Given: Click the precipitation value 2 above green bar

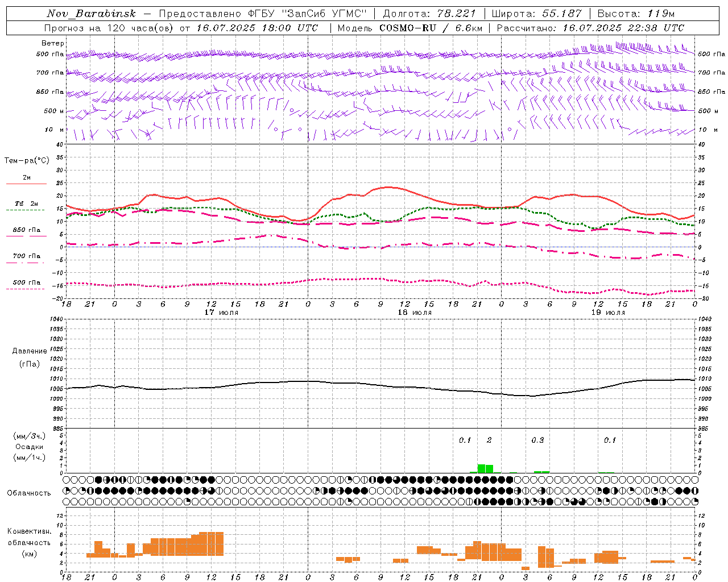Looking at the screenshot, I should tap(489, 440).
